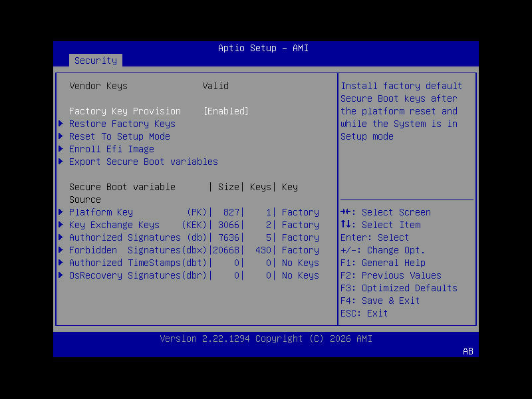This screenshot has width=532, height=399.
Task: Click arrow beside Export Secure Boot variables
Action: 61,162
